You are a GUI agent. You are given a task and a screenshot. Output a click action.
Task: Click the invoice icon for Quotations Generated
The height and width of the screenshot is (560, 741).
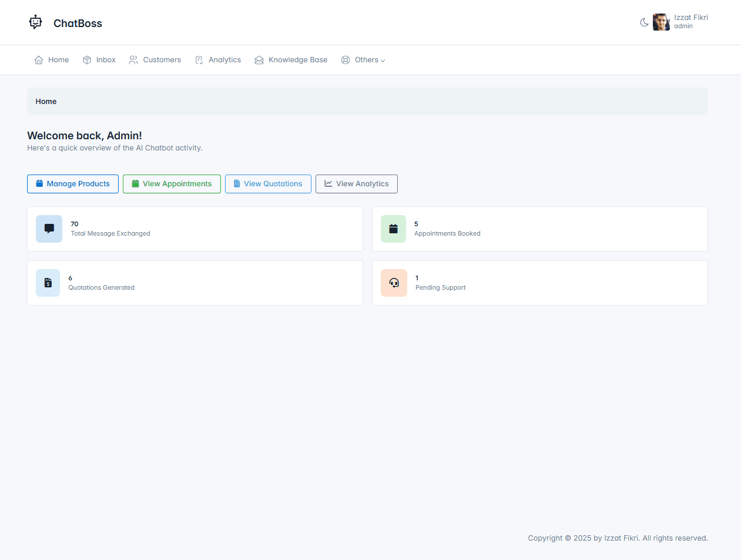(48, 283)
